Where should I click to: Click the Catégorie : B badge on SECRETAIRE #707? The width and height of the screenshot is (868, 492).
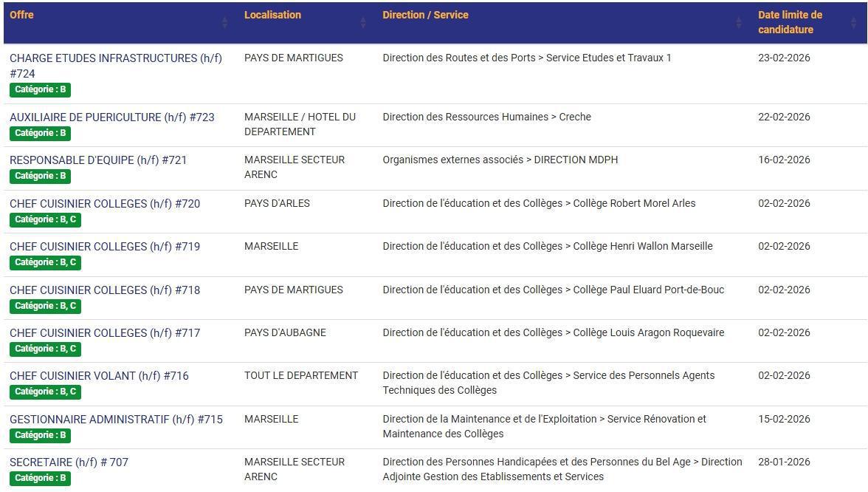[39, 478]
